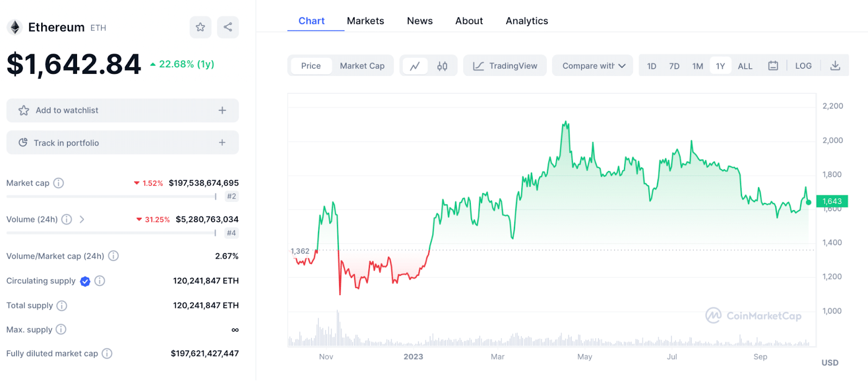Viewport: 868px width, 381px height.
Task: Click Track in portfolio
Action: click(x=122, y=142)
